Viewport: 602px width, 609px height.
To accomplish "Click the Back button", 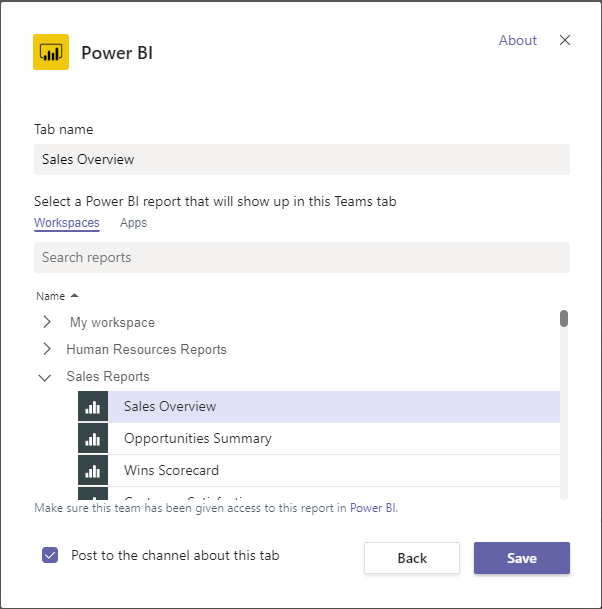I will (x=412, y=558).
